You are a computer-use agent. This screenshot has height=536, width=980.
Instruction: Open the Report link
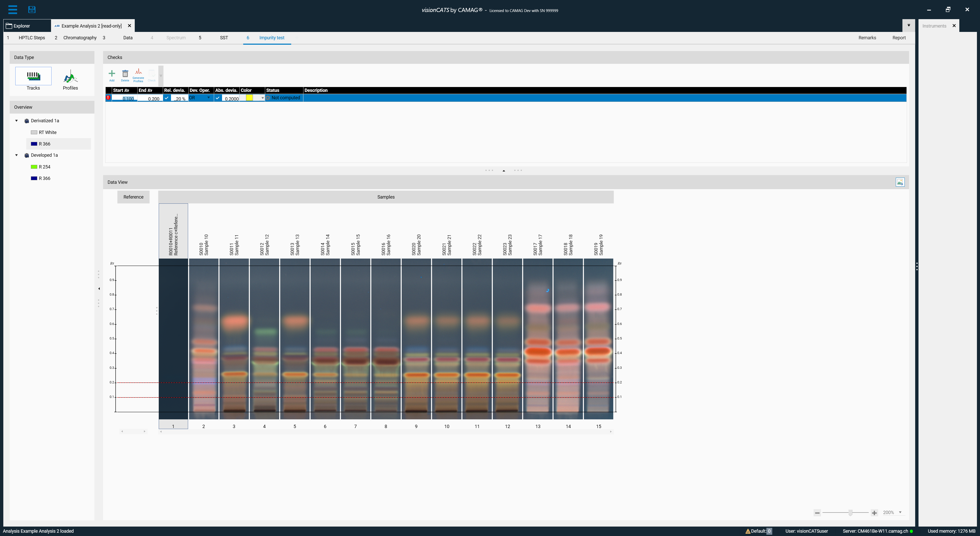pyautogui.click(x=899, y=38)
